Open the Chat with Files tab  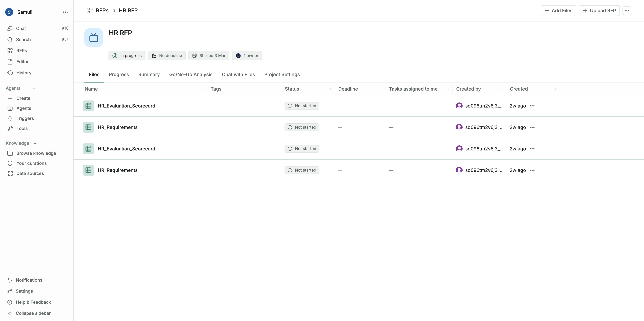[238, 74]
